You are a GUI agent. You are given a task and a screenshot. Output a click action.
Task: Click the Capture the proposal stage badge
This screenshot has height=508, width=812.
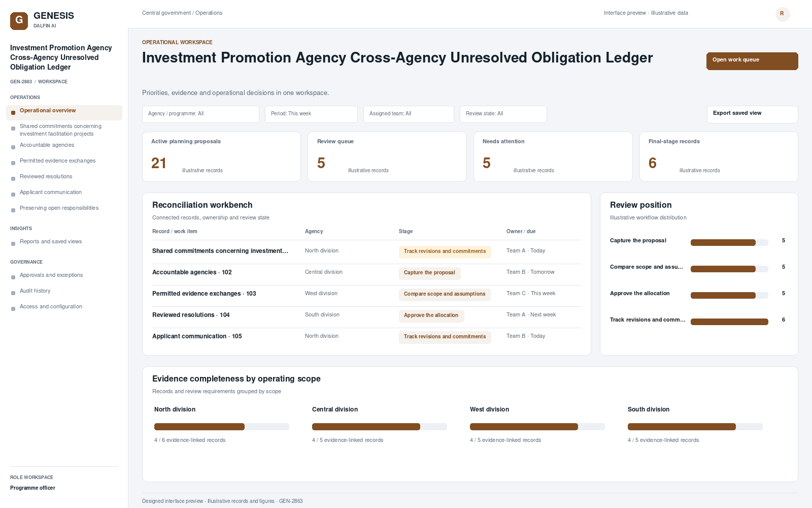pyautogui.click(x=429, y=273)
